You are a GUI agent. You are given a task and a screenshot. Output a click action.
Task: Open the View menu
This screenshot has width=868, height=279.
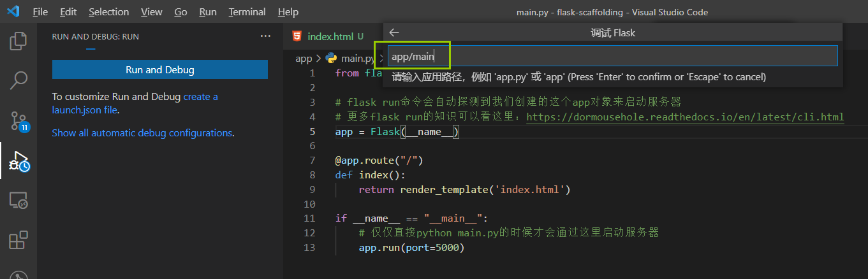152,11
